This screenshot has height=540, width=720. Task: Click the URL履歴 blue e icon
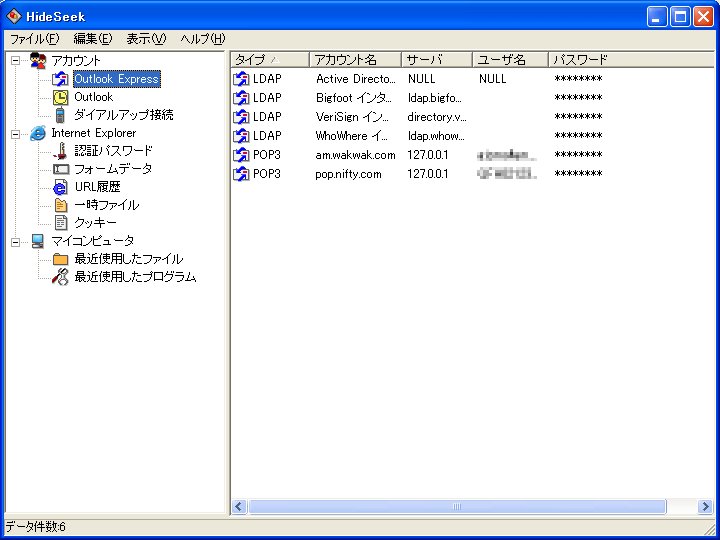60,187
